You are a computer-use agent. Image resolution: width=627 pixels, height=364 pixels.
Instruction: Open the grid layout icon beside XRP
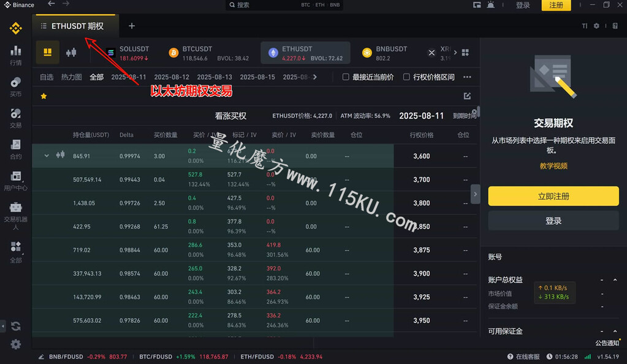[x=465, y=53]
